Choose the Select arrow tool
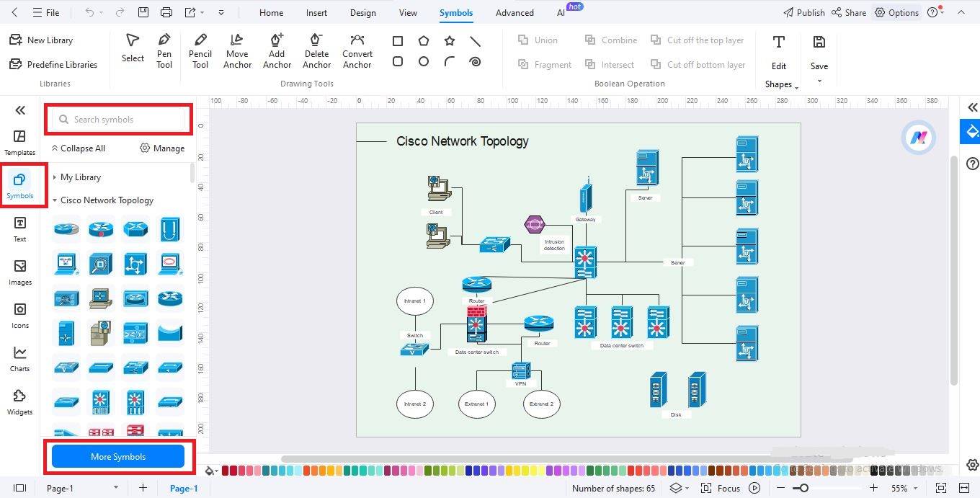980x498 pixels. point(133,48)
